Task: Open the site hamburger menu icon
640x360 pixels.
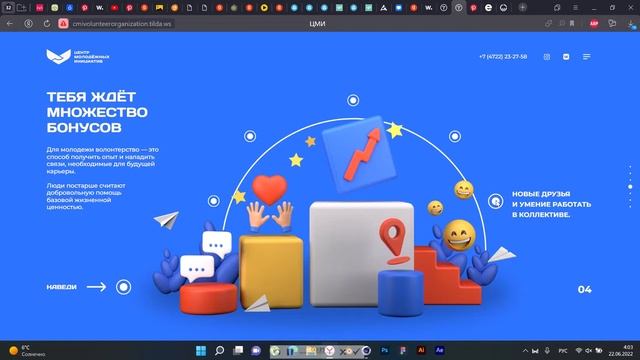Action: click(x=587, y=57)
